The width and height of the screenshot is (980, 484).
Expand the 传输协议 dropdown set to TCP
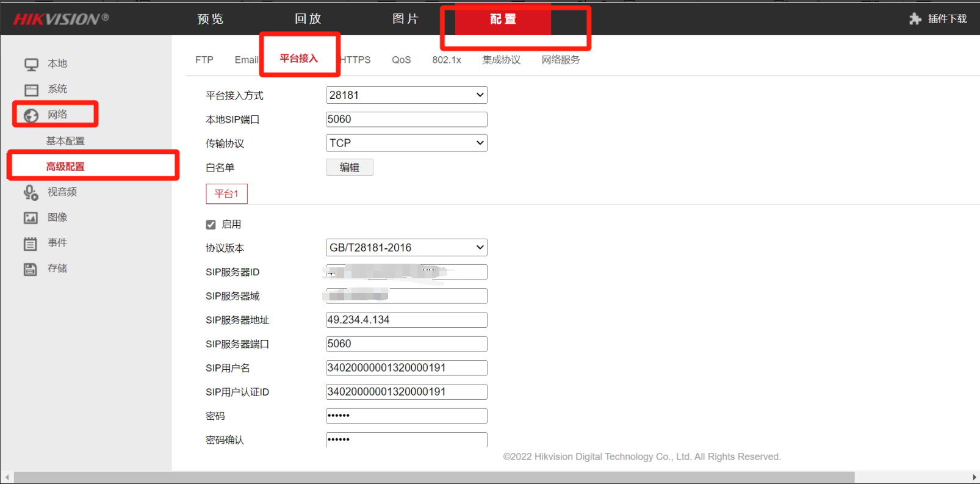[x=406, y=143]
